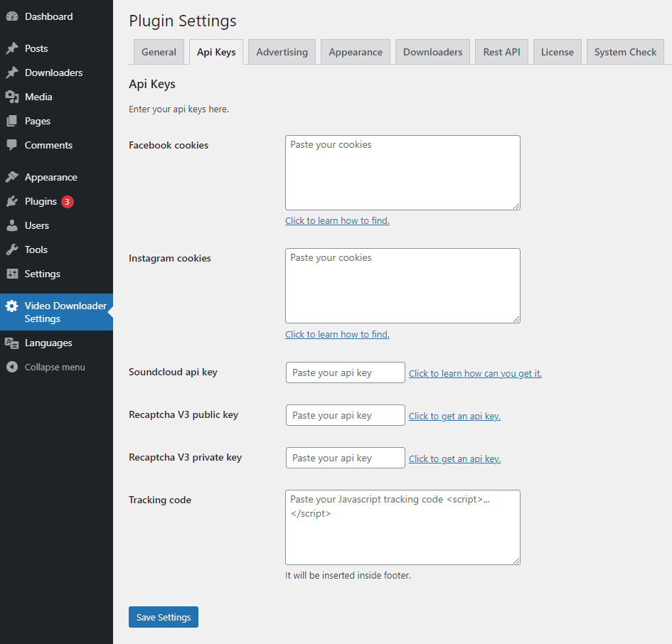Click the Languages translate icon
Image resolution: width=672 pixels, height=644 pixels.
[x=12, y=343]
